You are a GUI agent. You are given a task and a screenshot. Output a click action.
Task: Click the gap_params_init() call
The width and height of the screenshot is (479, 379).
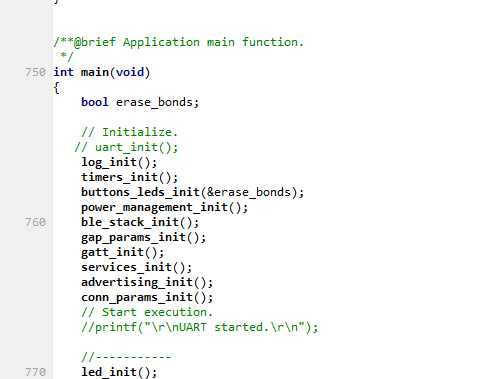tap(143, 237)
